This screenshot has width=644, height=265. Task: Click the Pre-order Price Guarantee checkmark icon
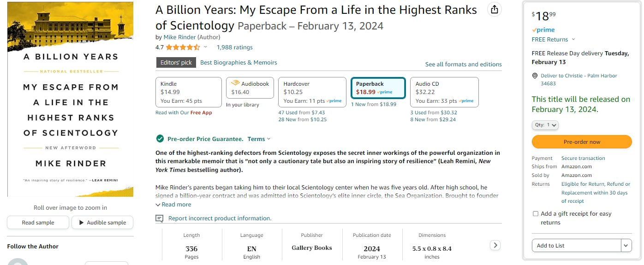(160, 139)
